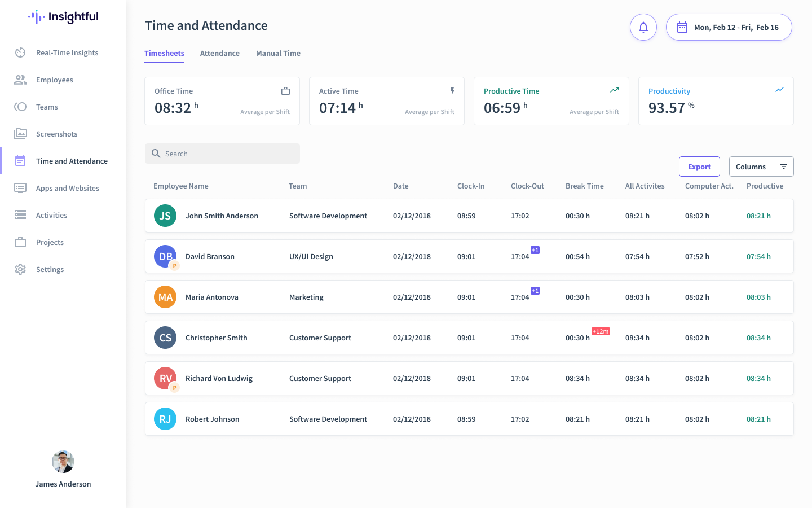812x508 pixels.
Task: Expand David Branson's +1 clock-out indicator
Action: click(x=535, y=249)
